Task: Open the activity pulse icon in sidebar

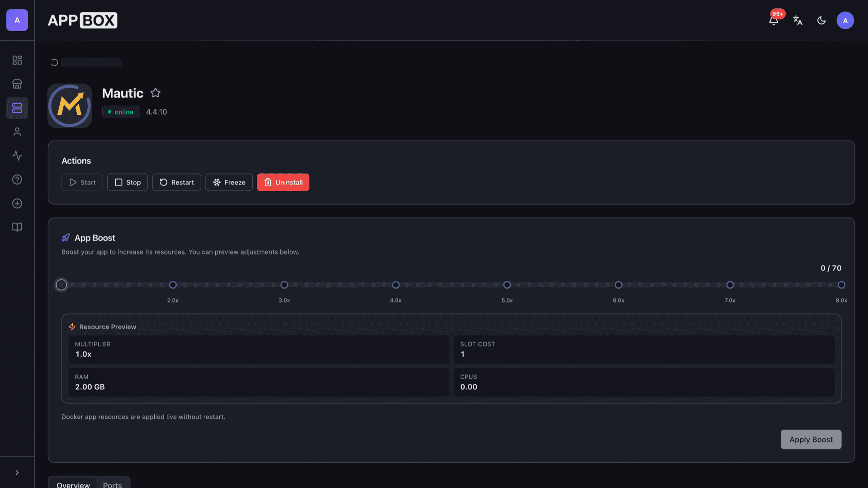Action: click(17, 156)
